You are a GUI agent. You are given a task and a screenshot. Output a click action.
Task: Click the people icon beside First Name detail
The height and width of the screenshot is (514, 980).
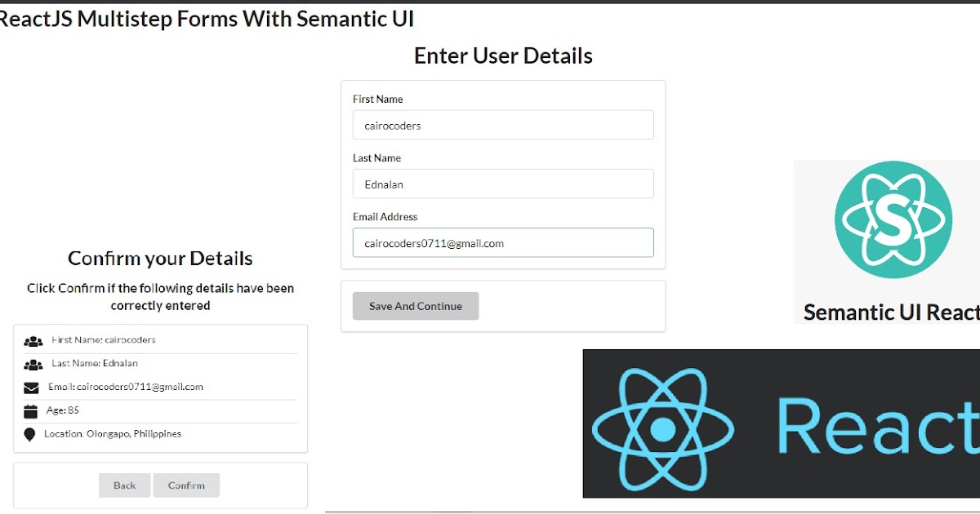coord(33,340)
